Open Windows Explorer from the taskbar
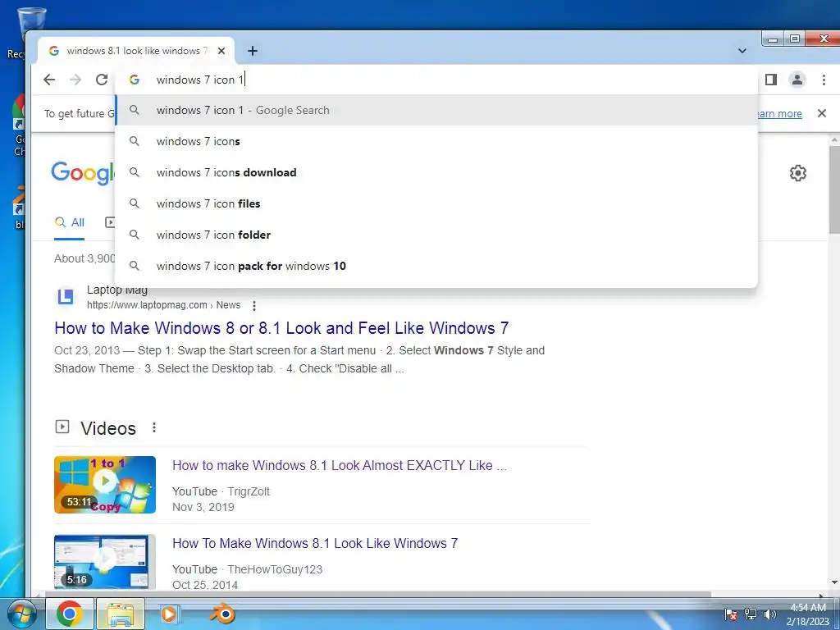Screen dimensions: 840x630 pyautogui.click(x=121, y=614)
